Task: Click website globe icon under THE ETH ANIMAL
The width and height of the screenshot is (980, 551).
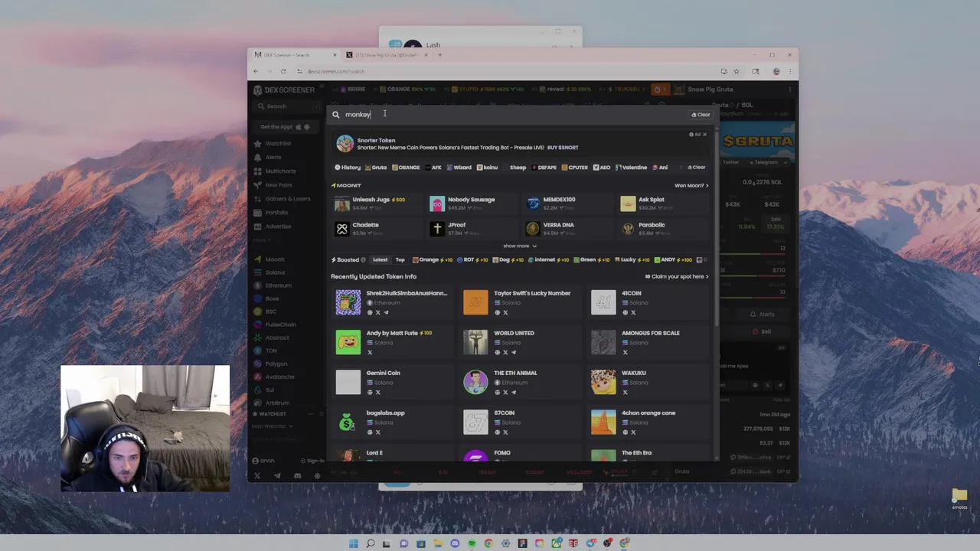Action: coord(497,393)
